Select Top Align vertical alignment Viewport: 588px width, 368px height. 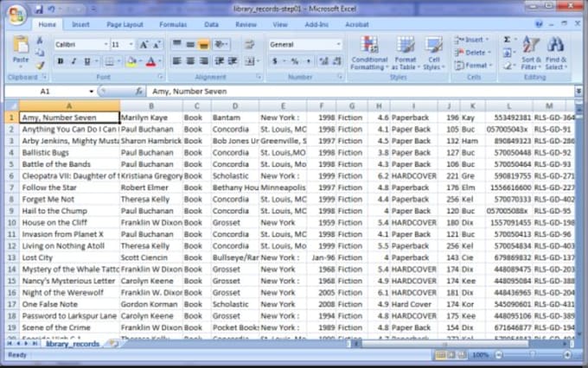[x=177, y=44]
